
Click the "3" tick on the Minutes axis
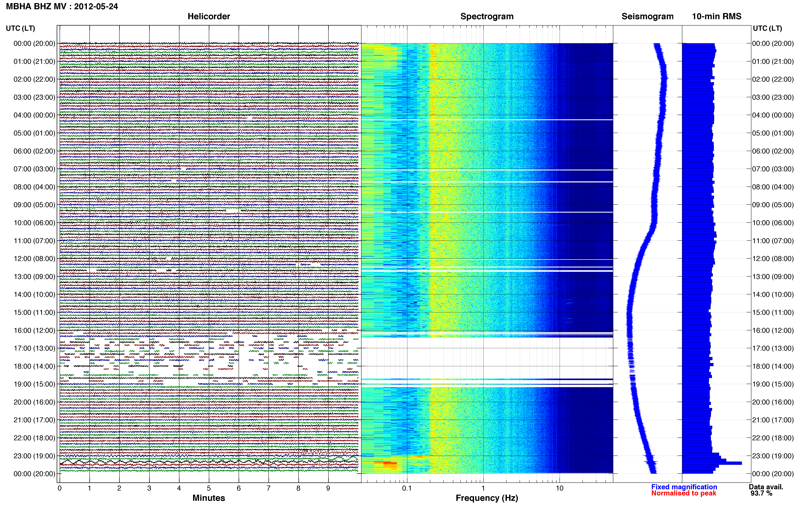[x=149, y=488]
